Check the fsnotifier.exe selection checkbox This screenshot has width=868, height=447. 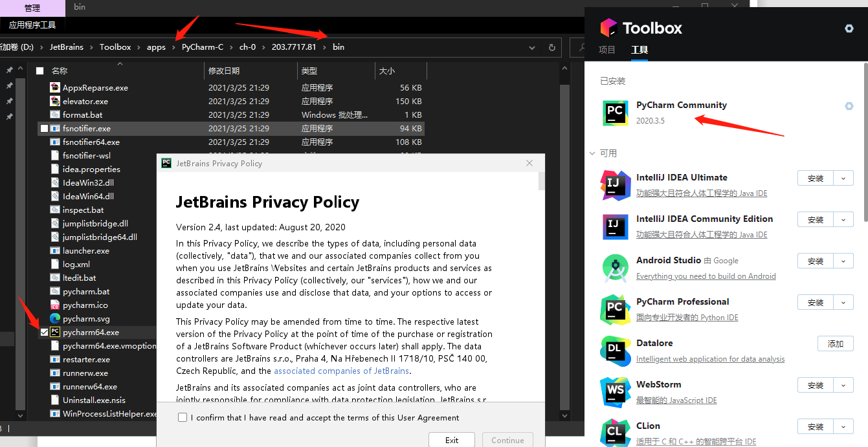pyautogui.click(x=44, y=128)
